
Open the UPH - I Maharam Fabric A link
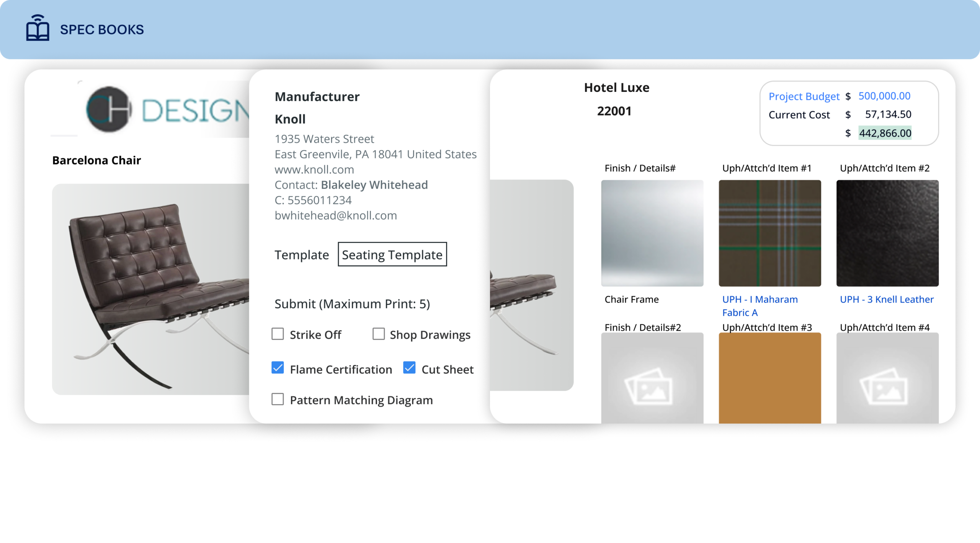pos(760,306)
